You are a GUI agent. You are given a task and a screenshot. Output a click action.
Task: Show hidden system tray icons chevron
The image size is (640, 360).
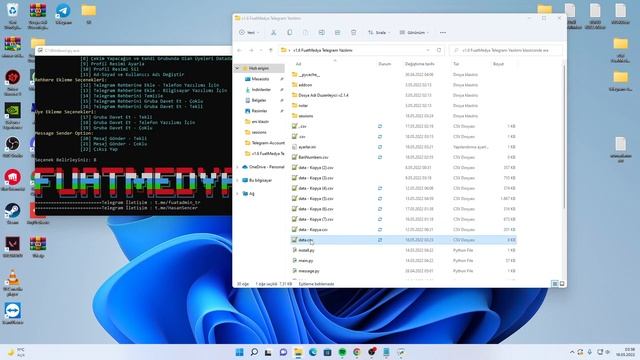(572, 352)
